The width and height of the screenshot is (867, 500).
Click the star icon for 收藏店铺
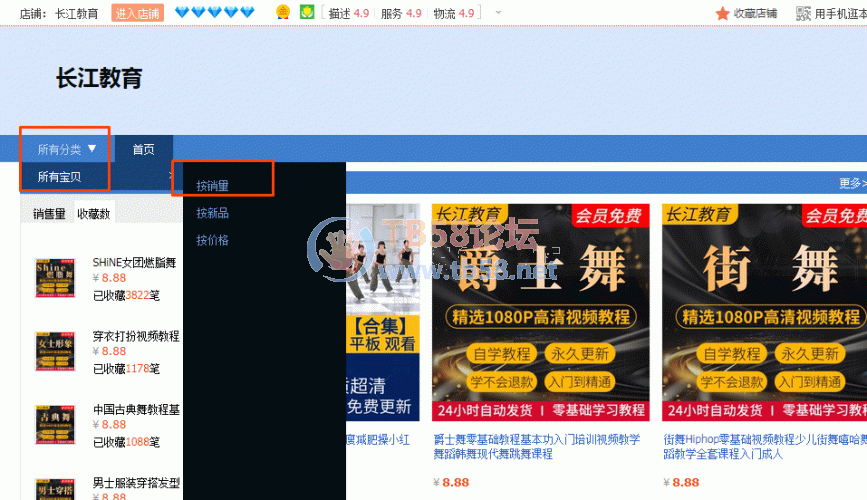722,13
